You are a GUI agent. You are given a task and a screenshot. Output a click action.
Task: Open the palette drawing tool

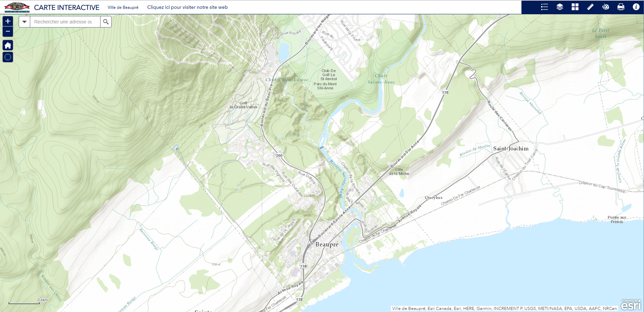[x=605, y=7]
